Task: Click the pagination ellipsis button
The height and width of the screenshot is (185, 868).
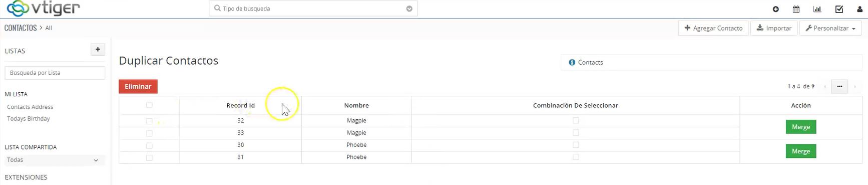Action: point(839,86)
